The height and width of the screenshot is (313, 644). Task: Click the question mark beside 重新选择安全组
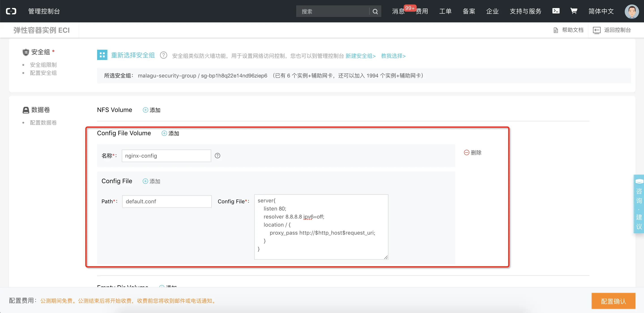(164, 55)
